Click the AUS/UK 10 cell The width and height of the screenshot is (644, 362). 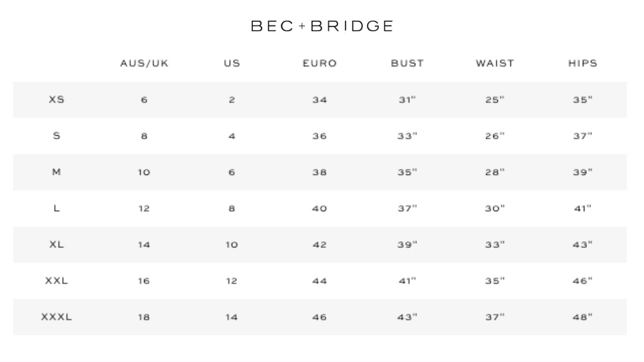point(144,173)
